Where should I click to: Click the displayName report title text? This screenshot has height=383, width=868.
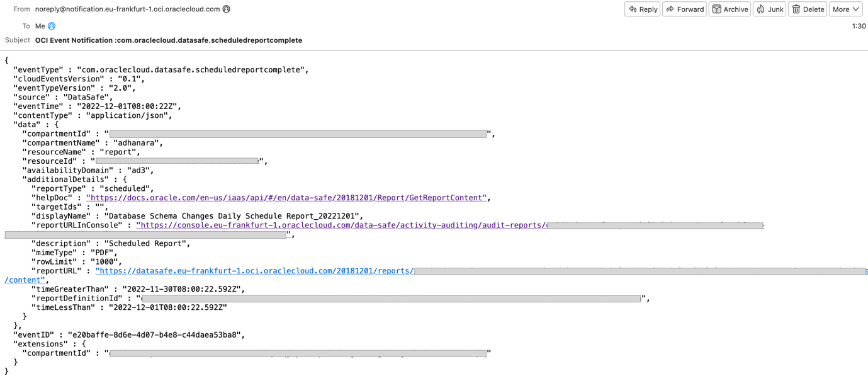pos(233,216)
